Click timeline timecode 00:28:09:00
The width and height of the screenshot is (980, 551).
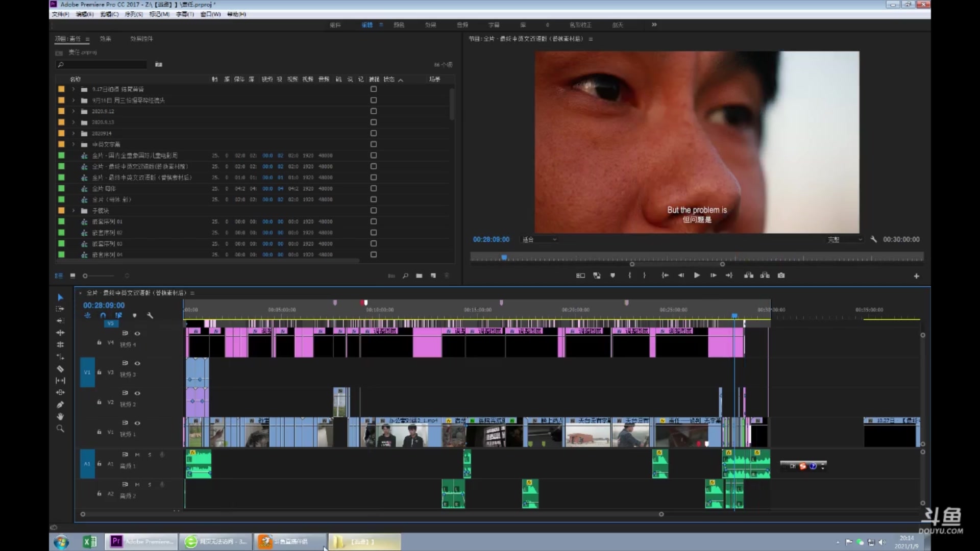coord(104,305)
